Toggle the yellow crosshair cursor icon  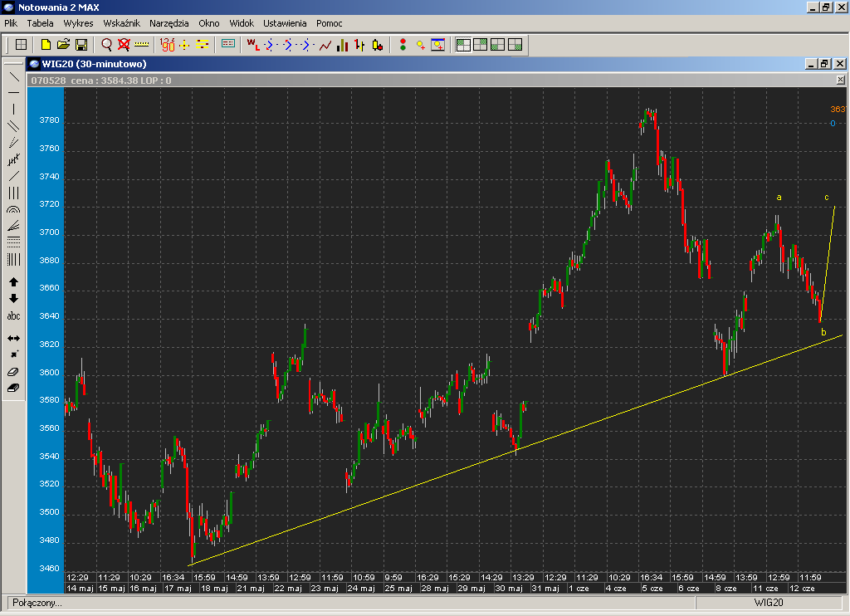[x=184, y=45]
